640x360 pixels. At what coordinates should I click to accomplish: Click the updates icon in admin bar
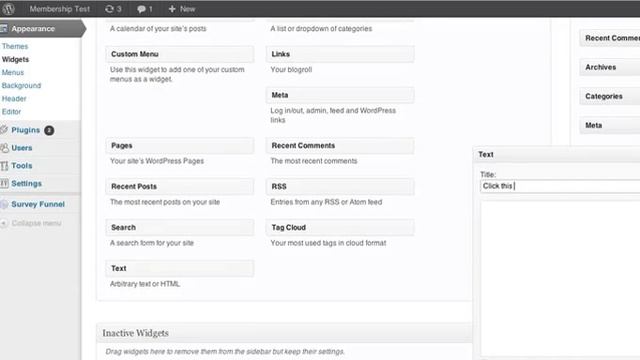[109, 9]
